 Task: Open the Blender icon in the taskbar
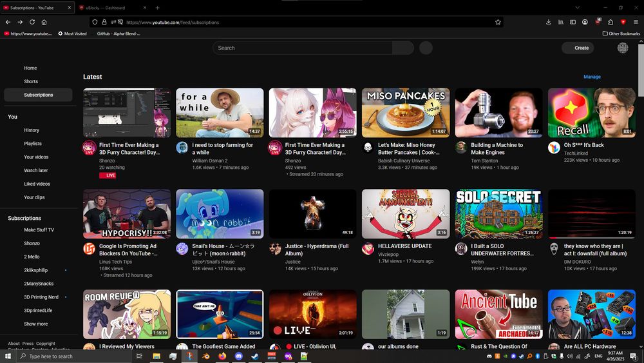coord(206,356)
